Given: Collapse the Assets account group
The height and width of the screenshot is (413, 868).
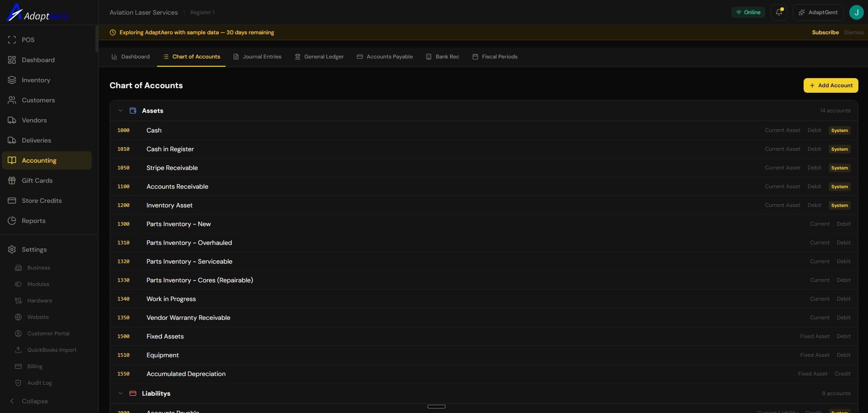Looking at the screenshot, I should [x=121, y=110].
